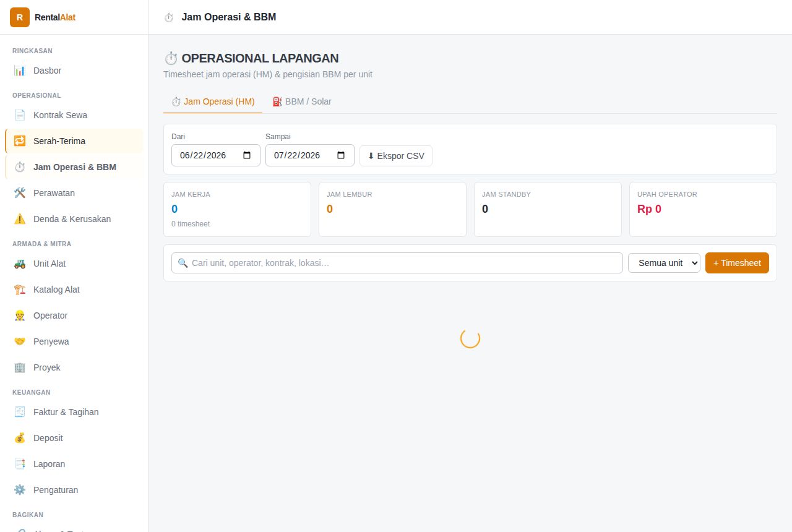This screenshot has height=532, width=792.
Task: Click the 'Rp 0' value text
Action: 649,209
